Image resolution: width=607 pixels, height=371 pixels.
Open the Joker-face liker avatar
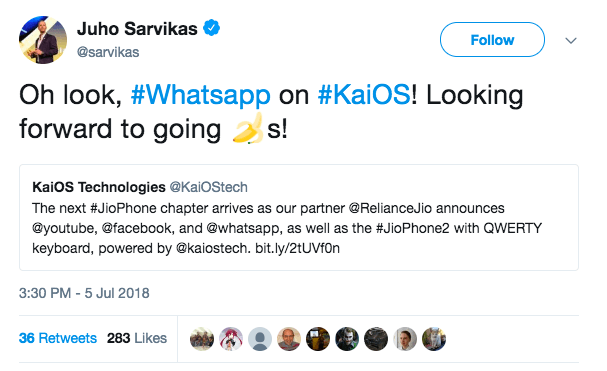pyautogui.click(x=347, y=339)
